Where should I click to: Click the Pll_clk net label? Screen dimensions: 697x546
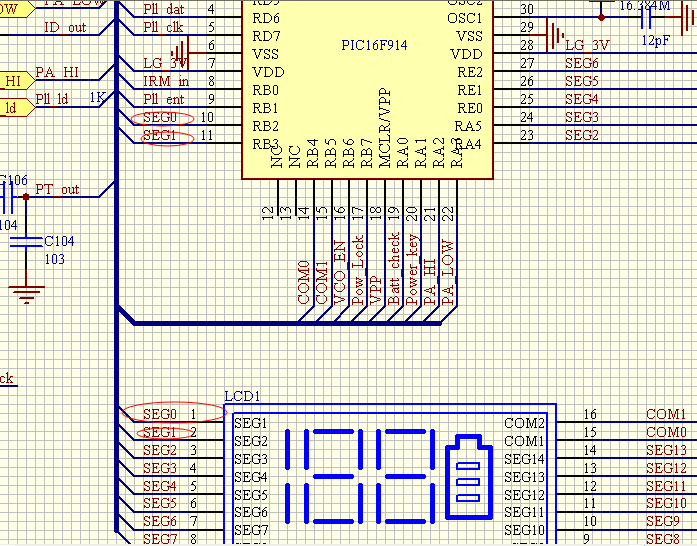[163, 28]
